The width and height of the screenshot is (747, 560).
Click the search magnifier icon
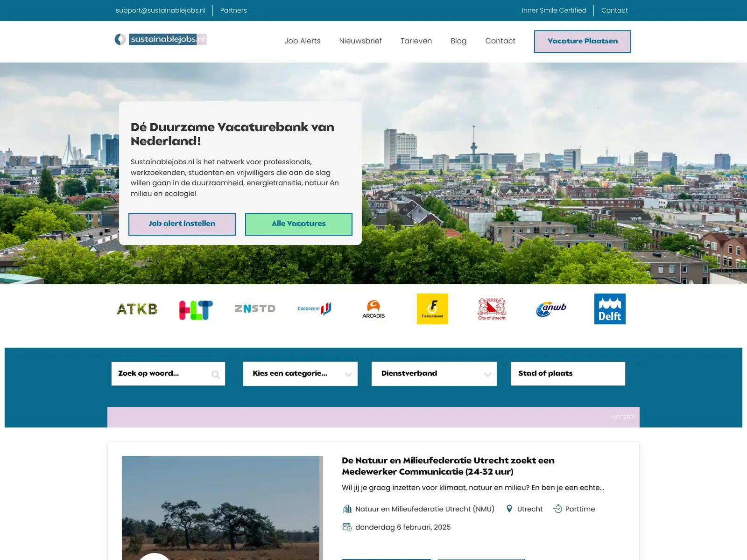(216, 375)
